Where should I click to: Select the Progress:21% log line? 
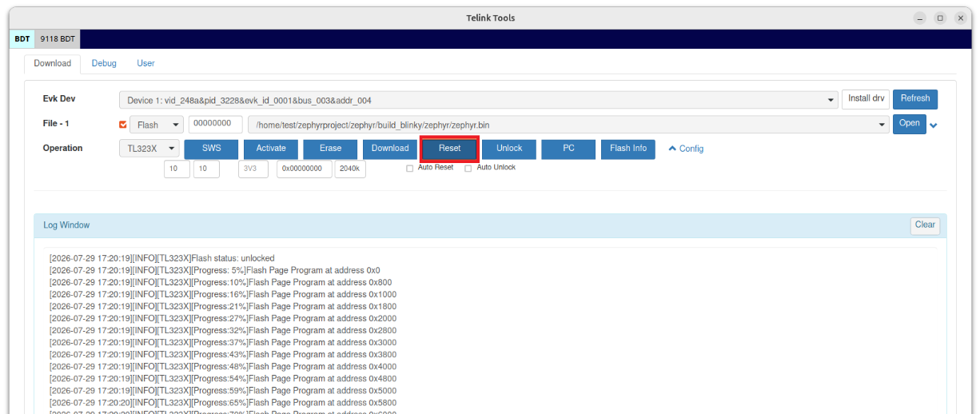(223, 306)
